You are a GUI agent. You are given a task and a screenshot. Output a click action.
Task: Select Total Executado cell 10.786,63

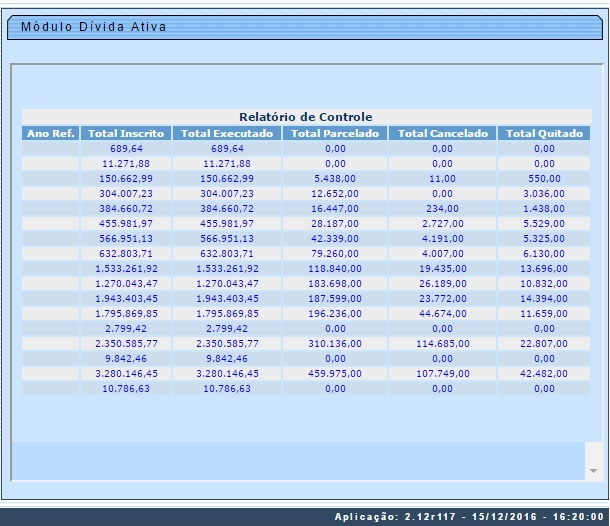point(227,388)
